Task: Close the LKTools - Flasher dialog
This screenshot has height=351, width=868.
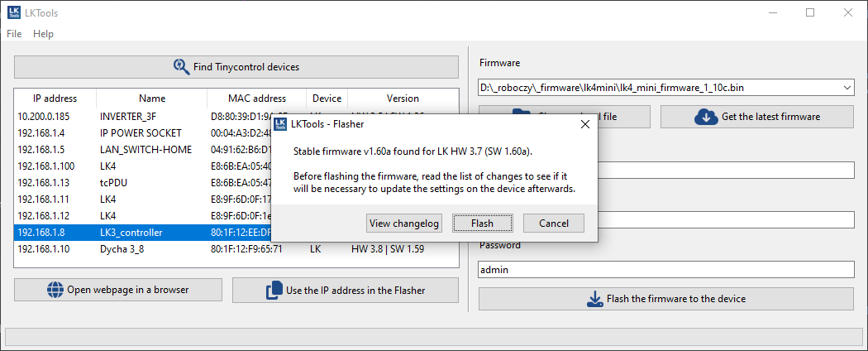Action: [584, 124]
